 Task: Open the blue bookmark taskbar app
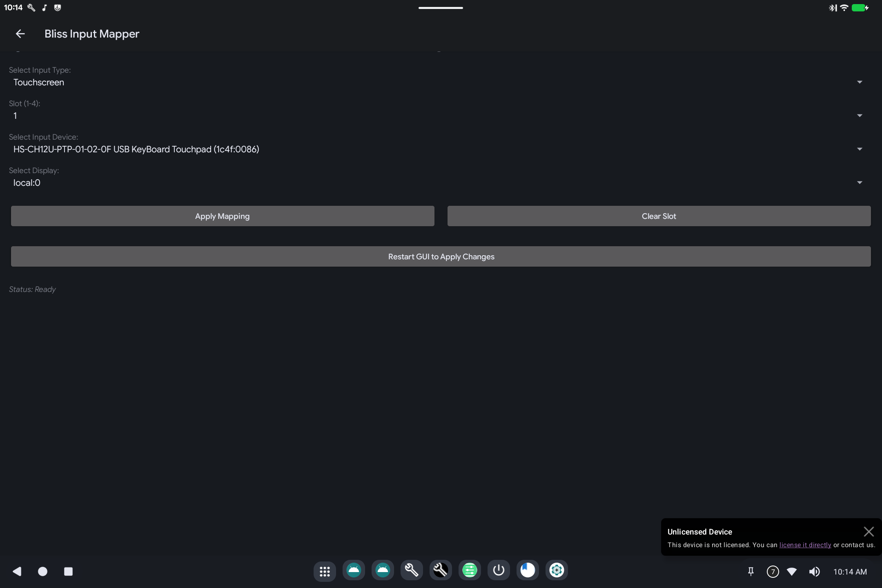(x=528, y=571)
